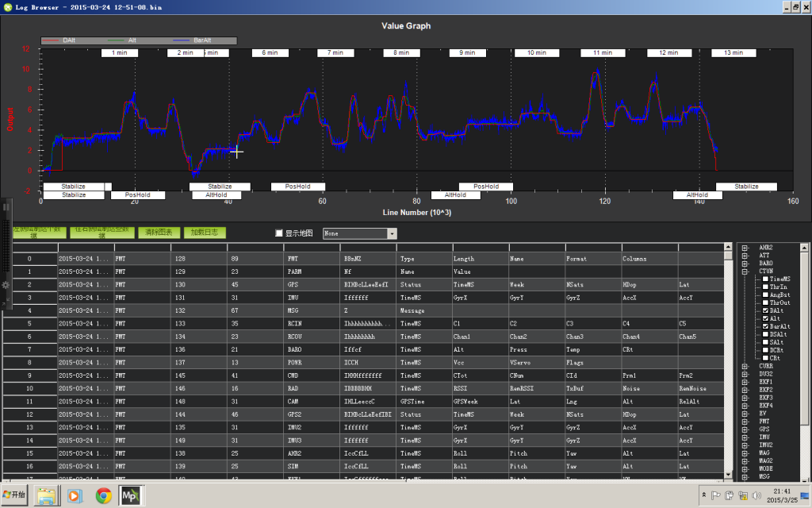Click the first green graph-left button
The height and width of the screenshot is (508, 812).
[40, 233]
